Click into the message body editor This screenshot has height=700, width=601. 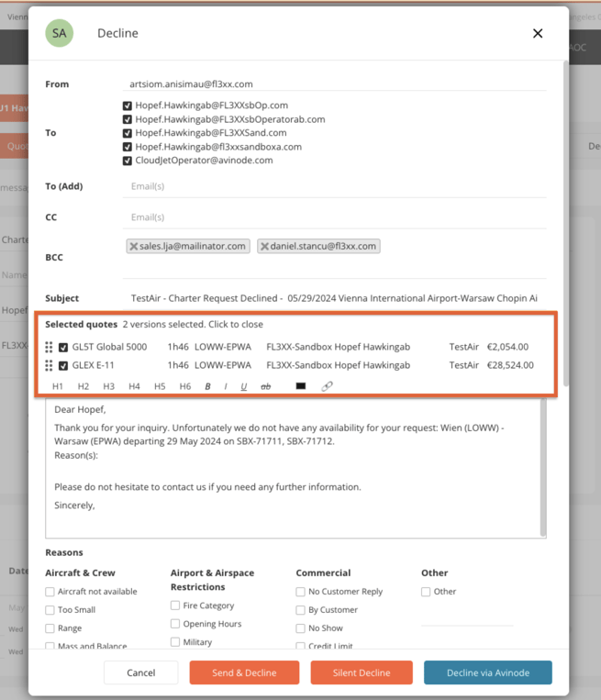[293, 468]
